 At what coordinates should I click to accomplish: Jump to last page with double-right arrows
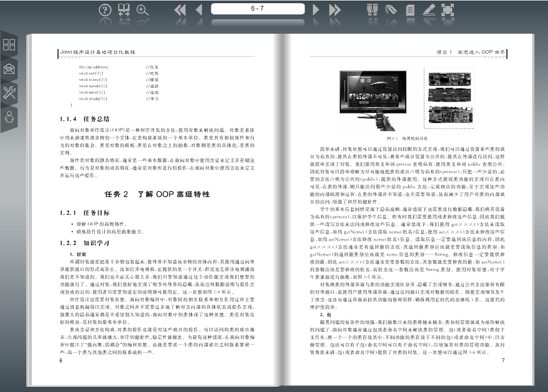pos(335,10)
